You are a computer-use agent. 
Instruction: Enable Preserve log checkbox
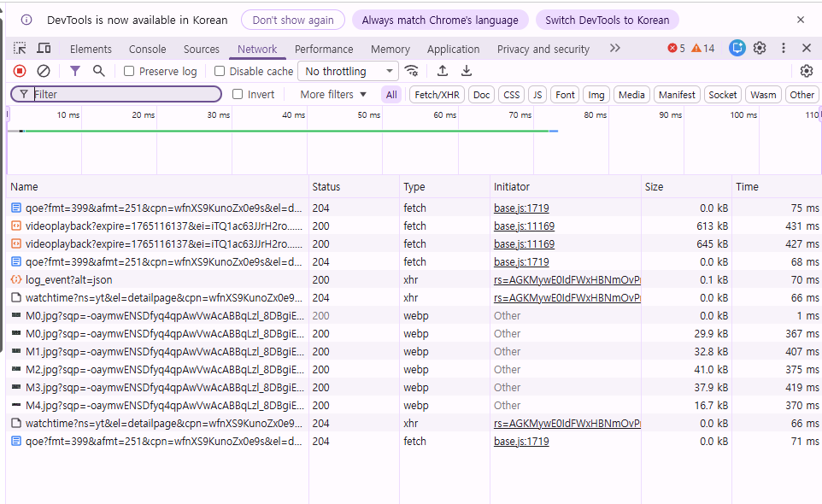(129, 72)
